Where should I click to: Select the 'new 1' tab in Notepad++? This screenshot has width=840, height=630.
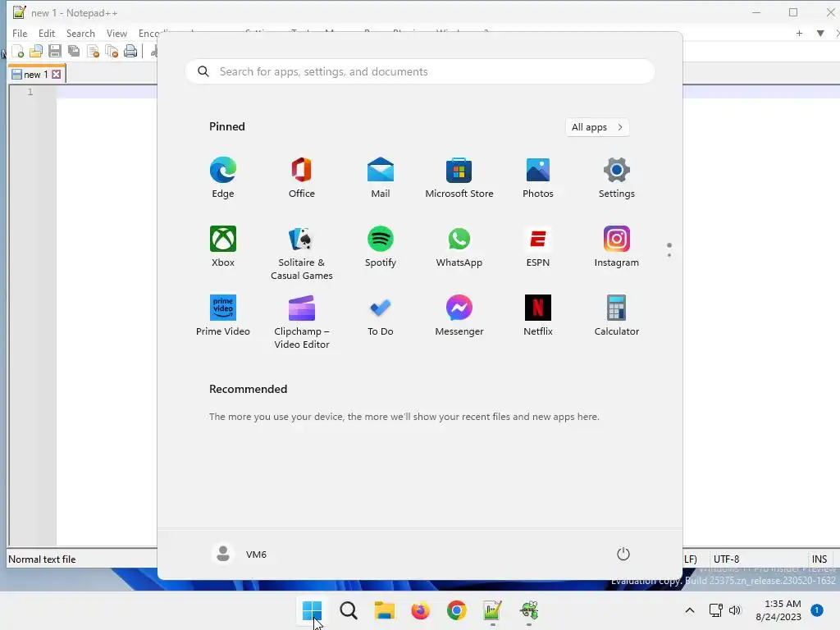pyautogui.click(x=35, y=75)
